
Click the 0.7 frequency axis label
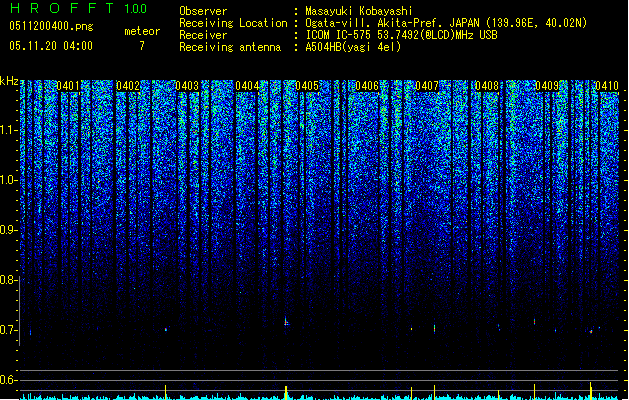(8, 330)
